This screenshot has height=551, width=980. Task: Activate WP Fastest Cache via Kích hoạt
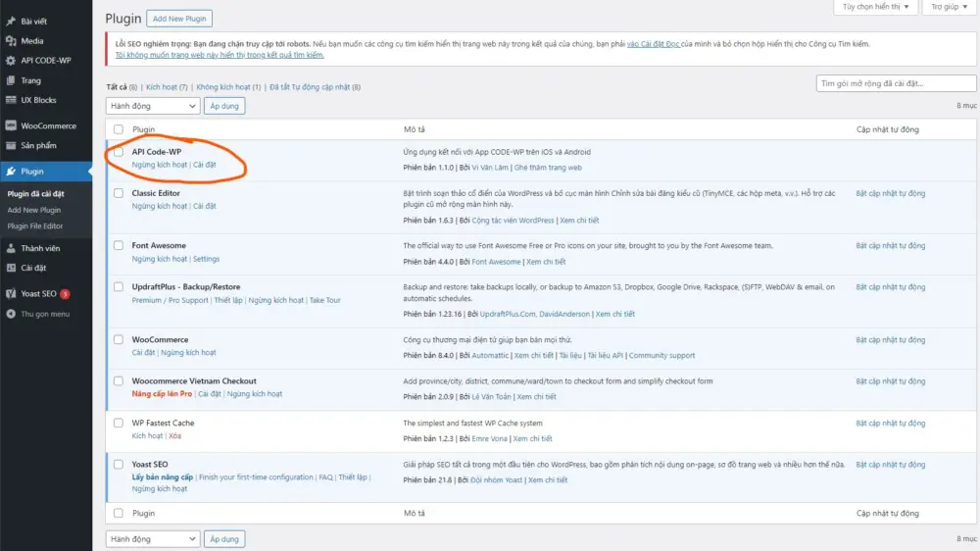click(x=148, y=436)
